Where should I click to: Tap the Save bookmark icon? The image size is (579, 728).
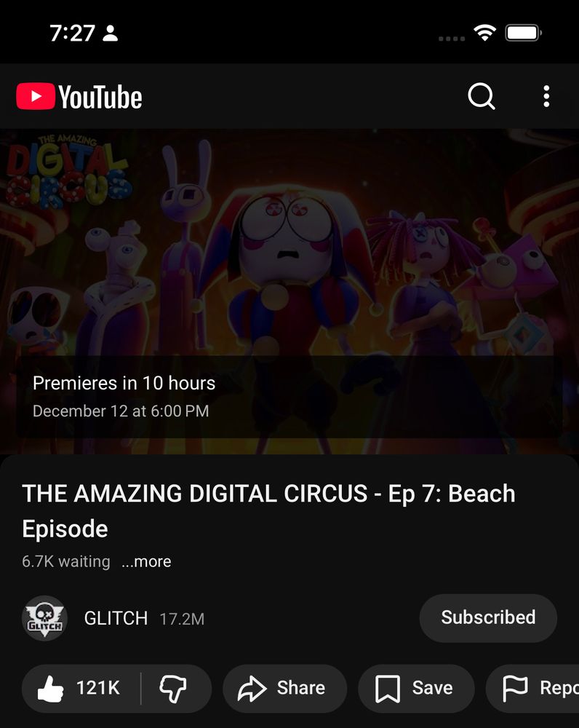[388, 689]
